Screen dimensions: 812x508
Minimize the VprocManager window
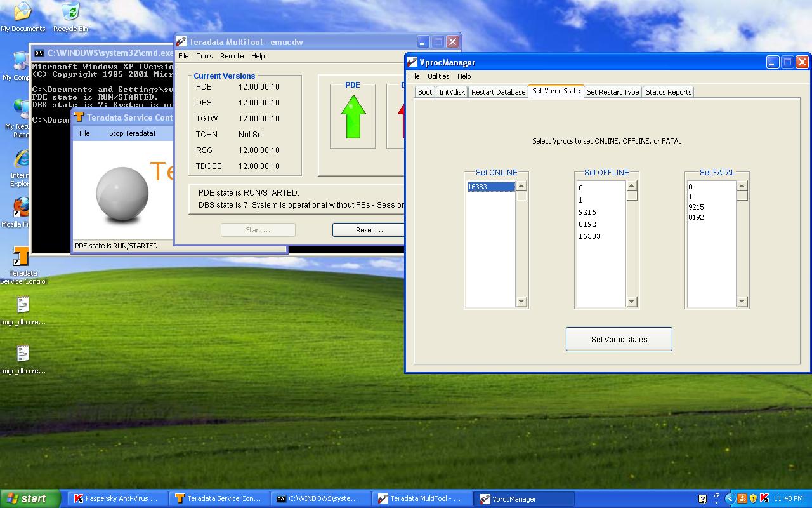click(x=772, y=62)
